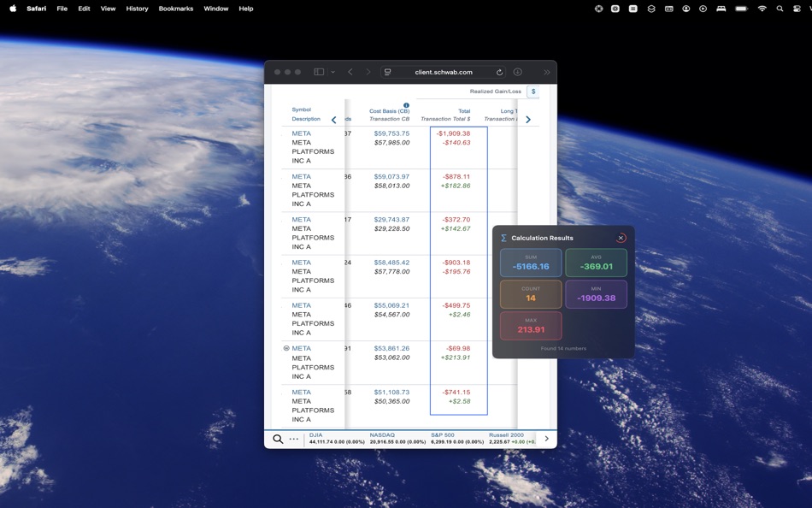The height and width of the screenshot is (508, 812).
Task: Toggle the Safari sidebar button
Action: pyautogui.click(x=319, y=72)
